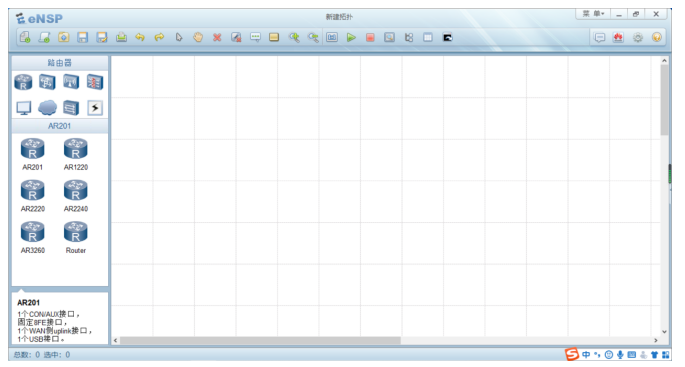
Task: Choose the cloud device category icon
Action: [x=47, y=107]
